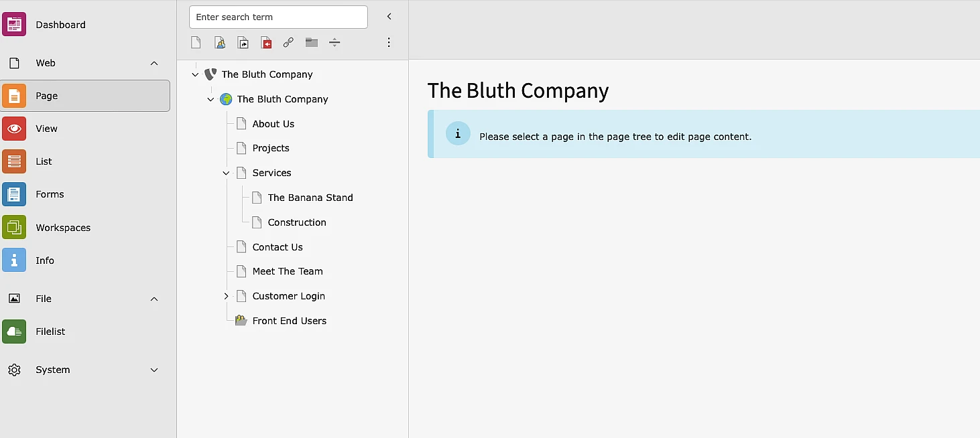Open the Filelist module
The image size is (980, 438).
click(x=50, y=332)
